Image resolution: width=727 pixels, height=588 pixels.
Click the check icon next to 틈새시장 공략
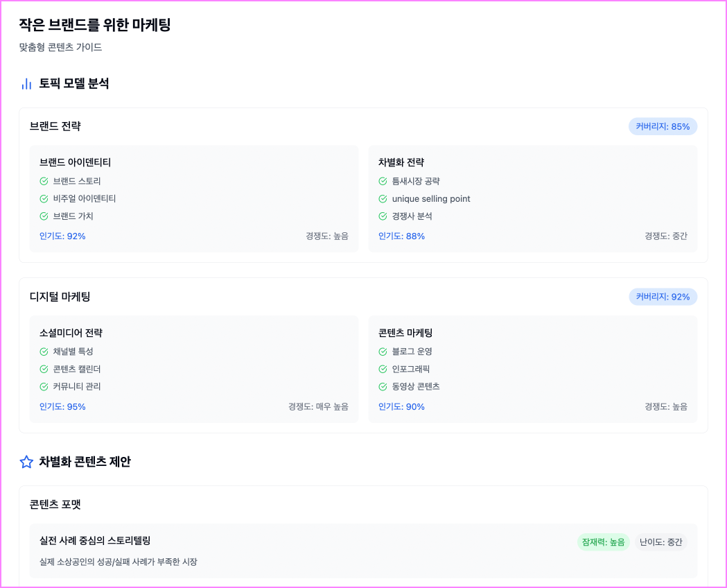tap(383, 182)
